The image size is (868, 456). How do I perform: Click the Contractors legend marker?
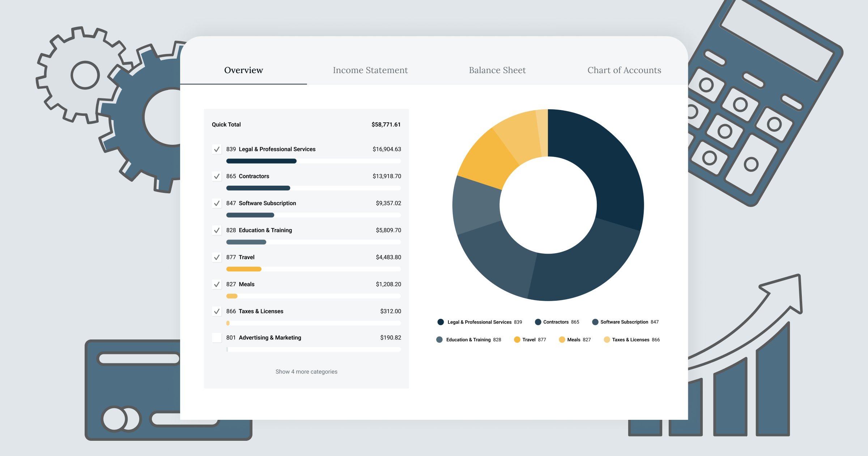[x=538, y=322]
